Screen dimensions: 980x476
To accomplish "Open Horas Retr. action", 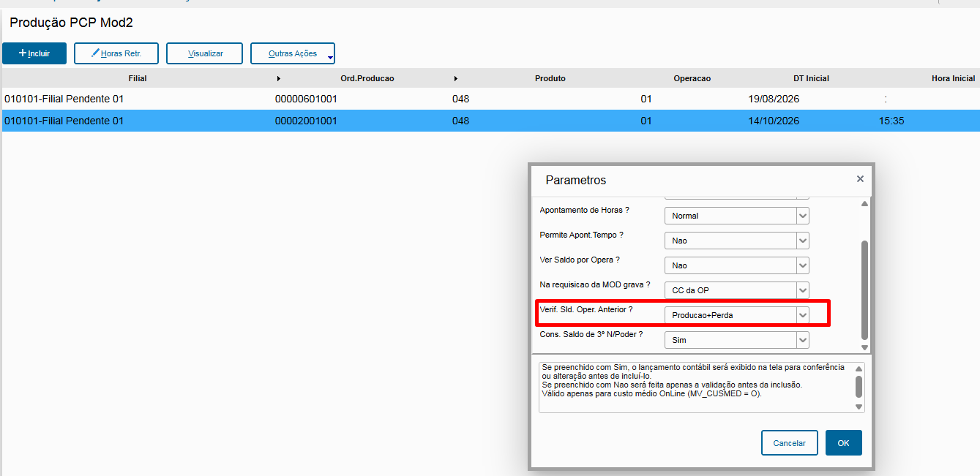I will [x=116, y=53].
